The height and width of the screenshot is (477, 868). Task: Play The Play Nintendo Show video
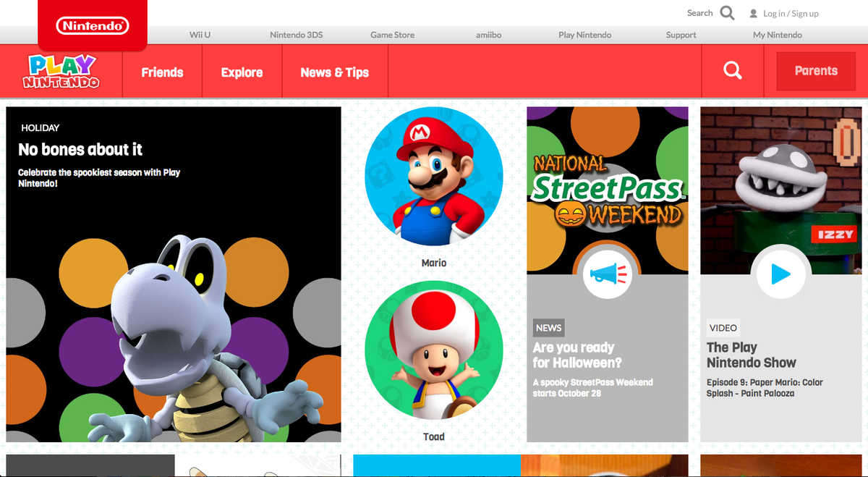point(780,274)
